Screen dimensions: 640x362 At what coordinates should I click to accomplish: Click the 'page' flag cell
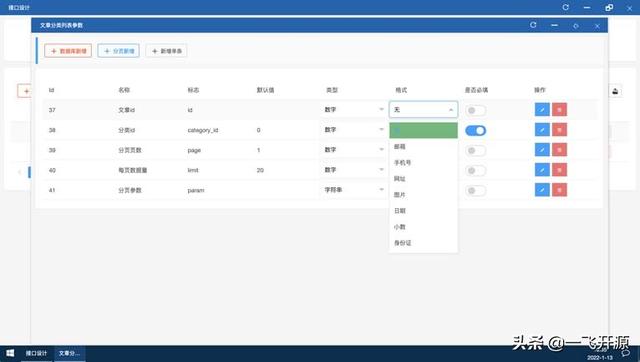click(x=194, y=150)
